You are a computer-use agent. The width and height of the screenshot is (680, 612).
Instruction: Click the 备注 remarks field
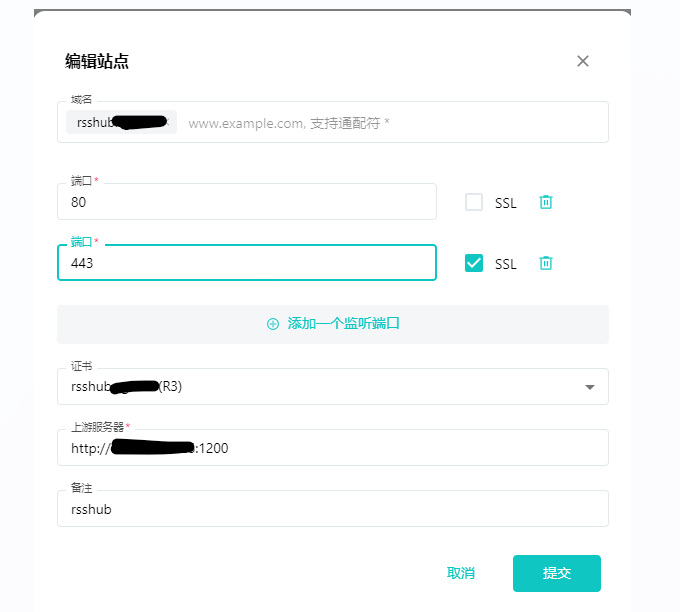point(332,509)
